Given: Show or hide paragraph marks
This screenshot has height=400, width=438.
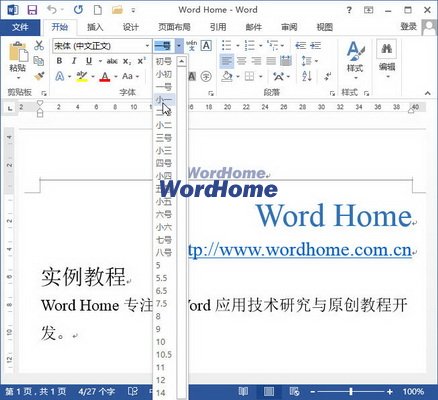Looking at the screenshot, I should (x=328, y=76).
